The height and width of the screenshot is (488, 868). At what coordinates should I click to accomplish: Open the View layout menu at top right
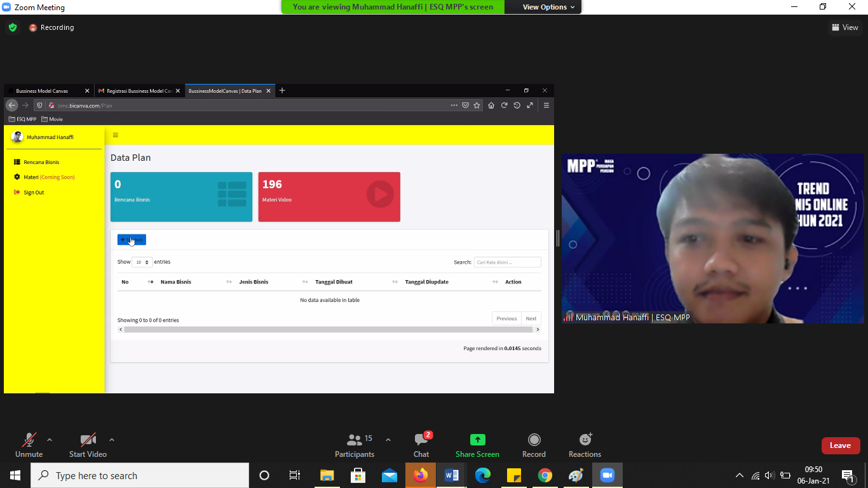[844, 27]
